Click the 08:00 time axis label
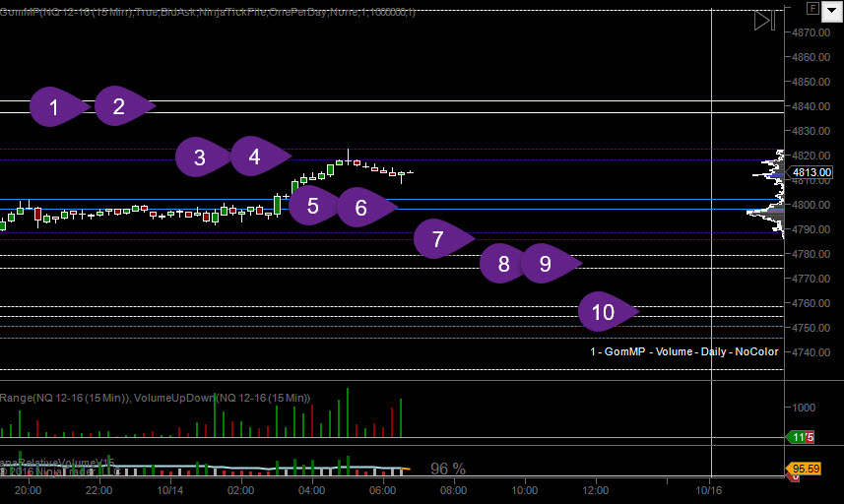This screenshot has height=504, width=844. (x=454, y=490)
